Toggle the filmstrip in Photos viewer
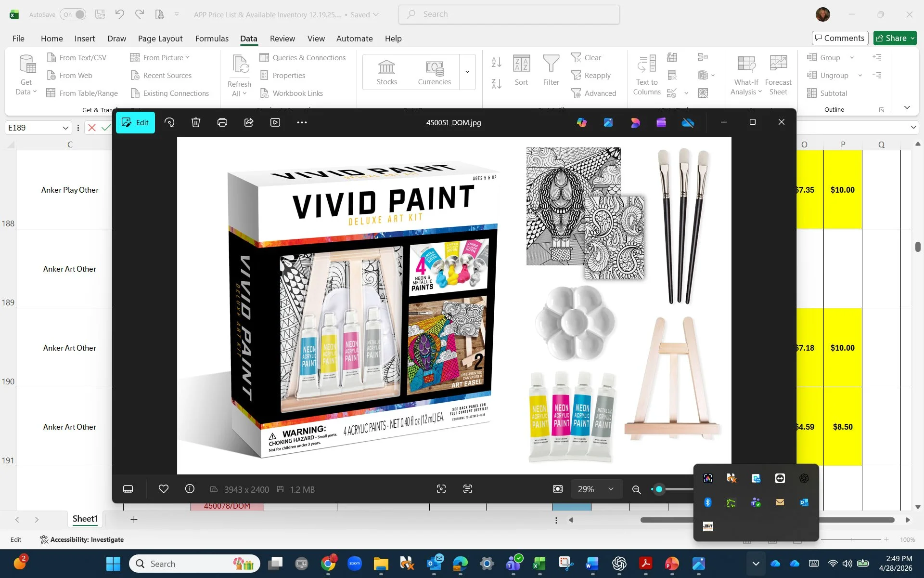The image size is (924, 578). [x=128, y=489]
